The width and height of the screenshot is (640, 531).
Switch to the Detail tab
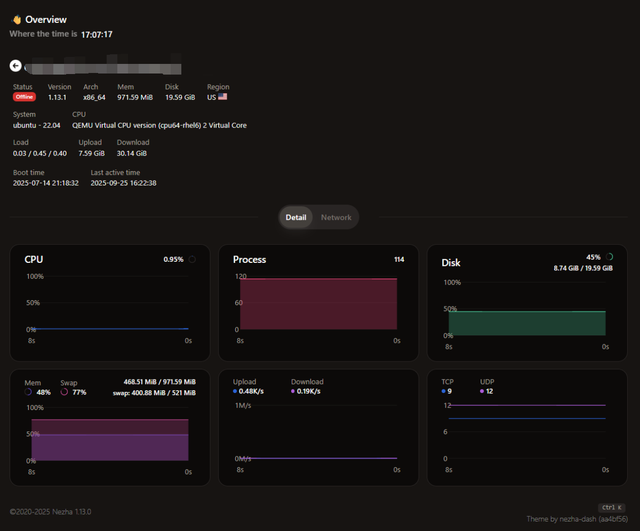tap(296, 217)
